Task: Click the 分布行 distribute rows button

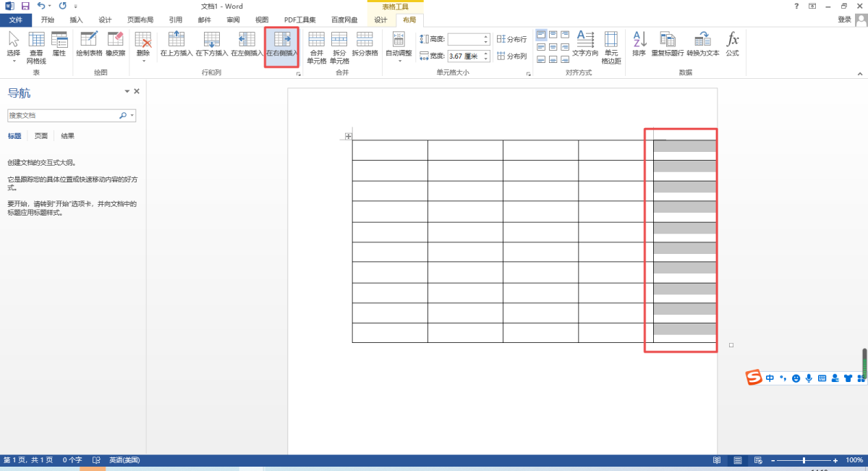Action: [x=511, y=39]
